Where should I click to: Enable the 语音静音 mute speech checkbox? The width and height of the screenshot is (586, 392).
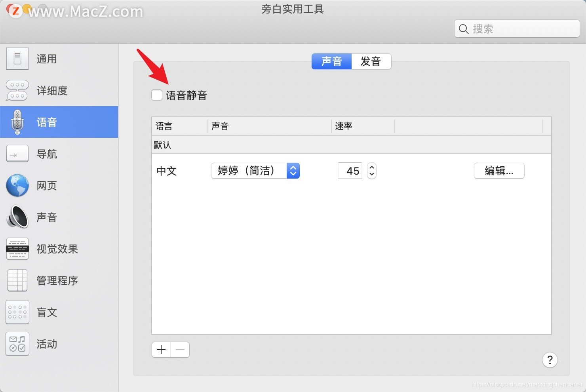tap(157, 95)
